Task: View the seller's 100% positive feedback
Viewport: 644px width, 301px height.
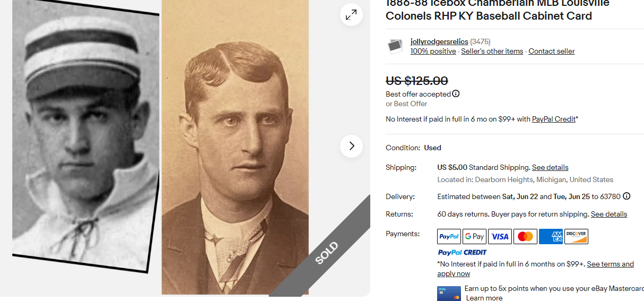Action: tap(433, 51)
